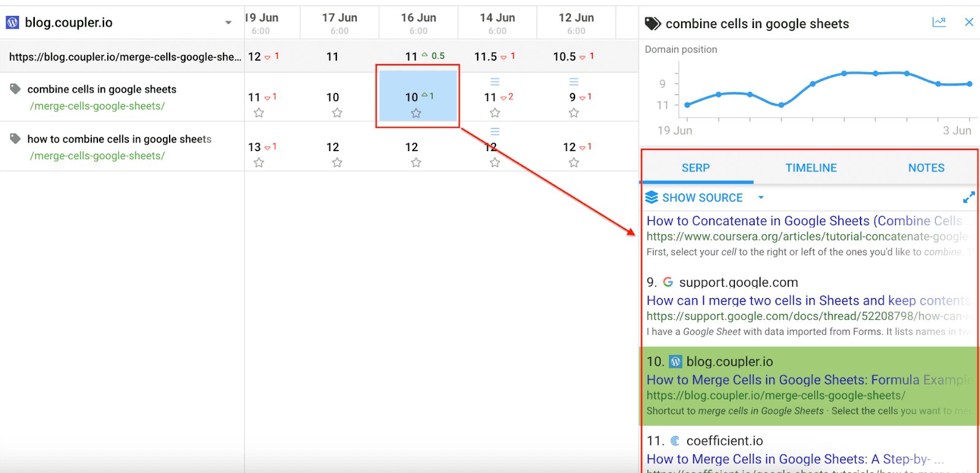Open /merge-cells-google-sheets/ path under how to combine
Screen dimensions: 980x473
pyautogui.click(x=97, y=155)
